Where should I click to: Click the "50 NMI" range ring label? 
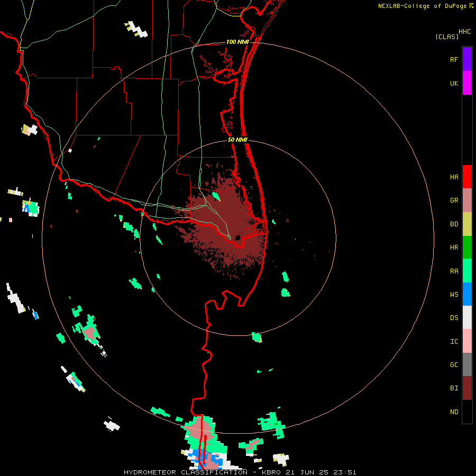[x=237, y=140]
